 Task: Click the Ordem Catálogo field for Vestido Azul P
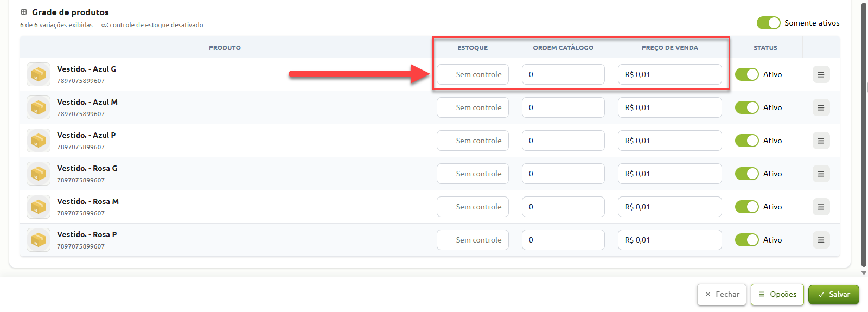click(x=563, y=141)
